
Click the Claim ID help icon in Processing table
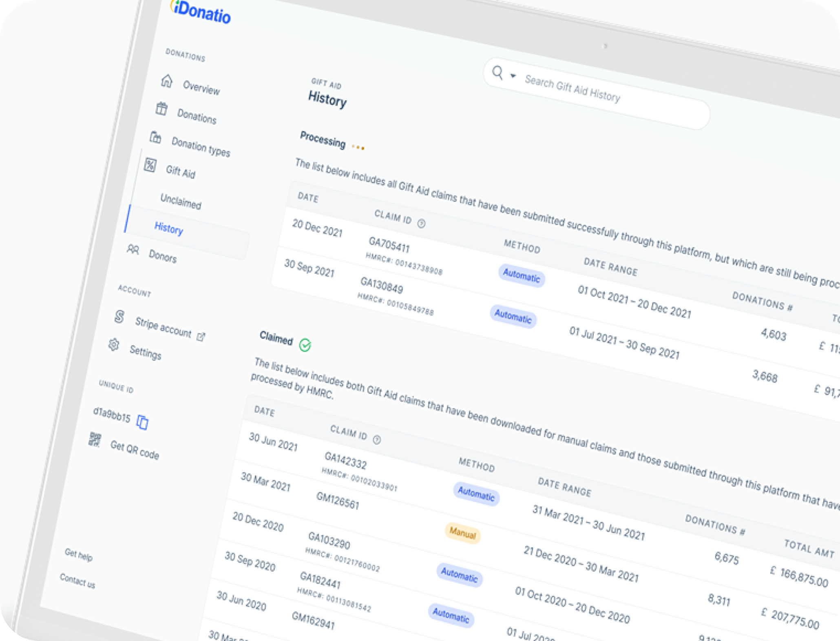421,223
